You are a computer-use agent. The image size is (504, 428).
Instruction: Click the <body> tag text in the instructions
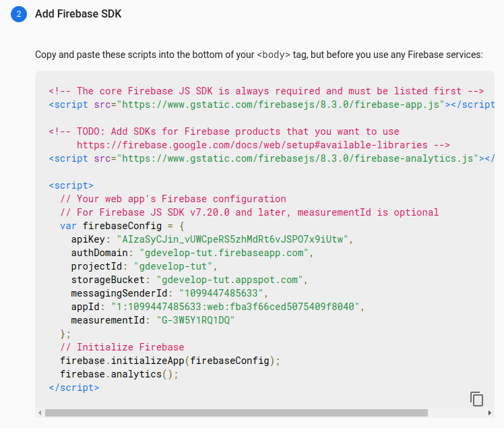[x=274, y=55]
